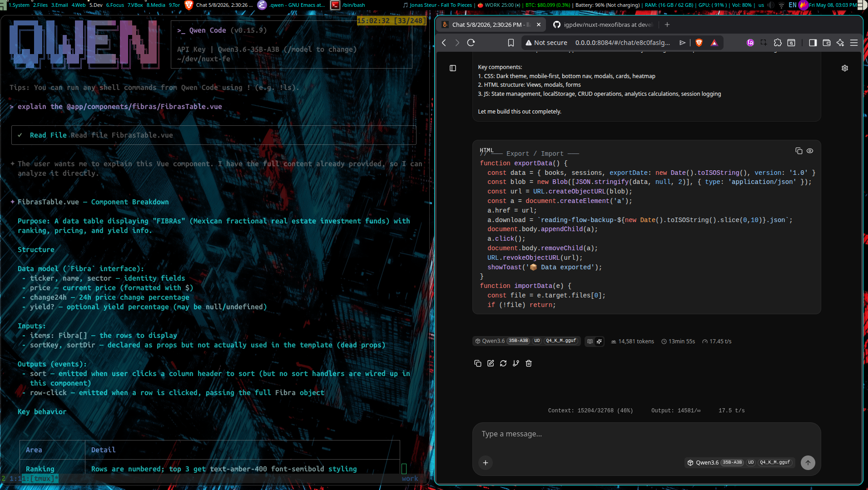This screenshot has height=490, width=868.
Task: Open the Brave Shields lion icon
Action: [x=699, y=43]
